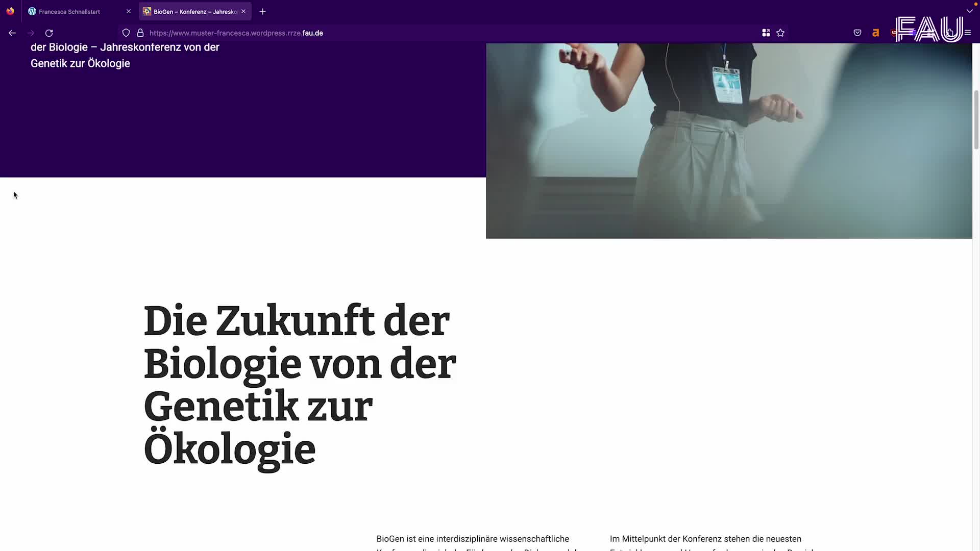Open the extensions grid icon in the toolbar

pos(766,33)
